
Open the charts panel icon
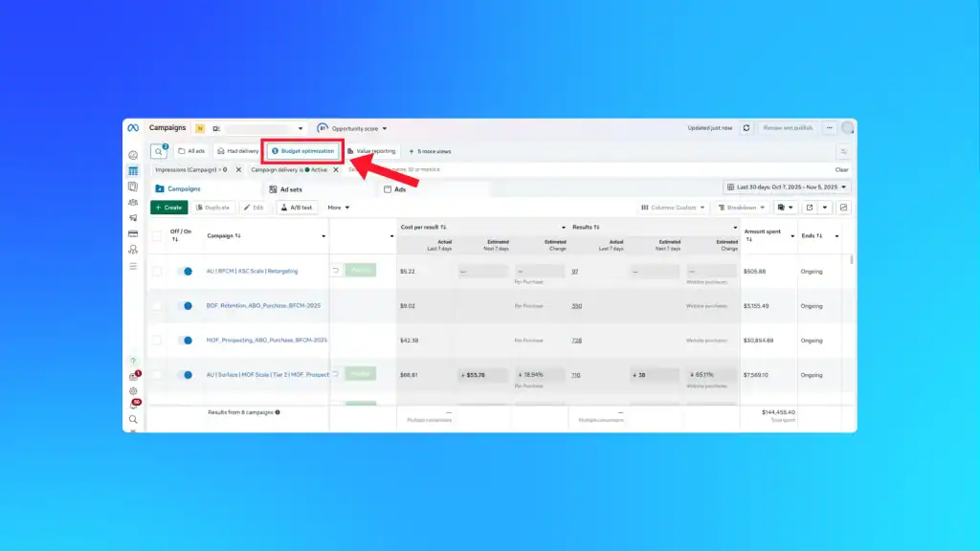[x=844, y=208]
